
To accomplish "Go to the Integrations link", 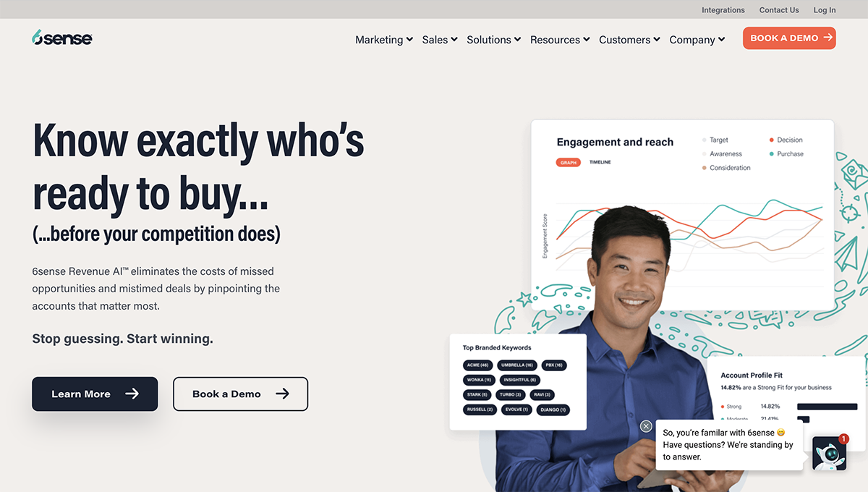I will click(x=723, y=10).
